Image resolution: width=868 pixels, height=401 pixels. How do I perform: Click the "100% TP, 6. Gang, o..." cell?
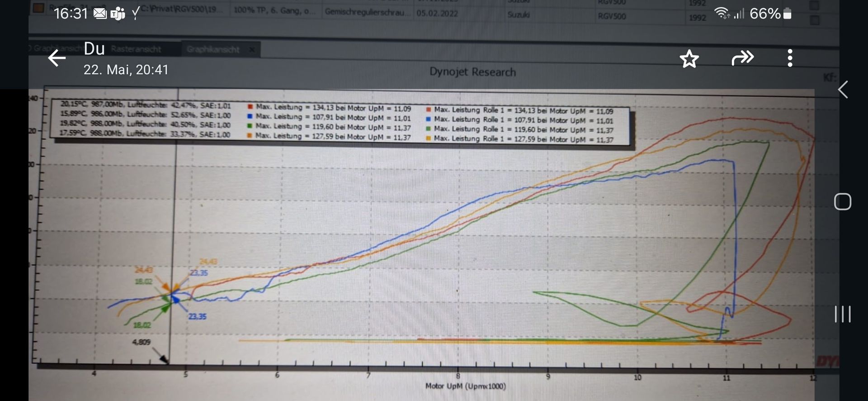click(274, 10)
